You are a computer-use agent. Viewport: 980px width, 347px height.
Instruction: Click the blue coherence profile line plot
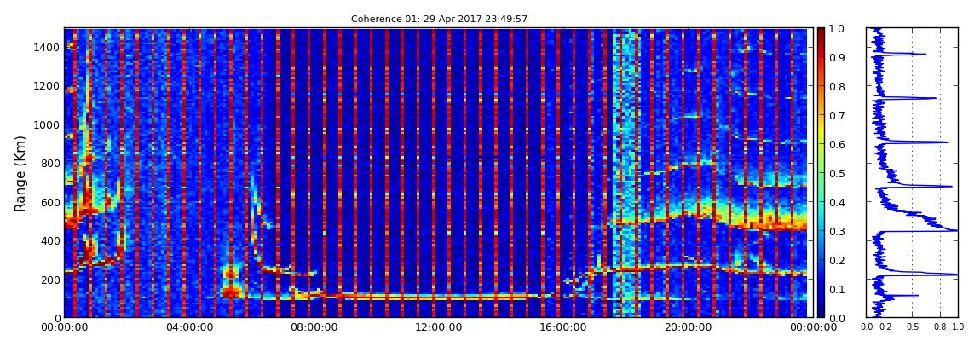[913, 173]
